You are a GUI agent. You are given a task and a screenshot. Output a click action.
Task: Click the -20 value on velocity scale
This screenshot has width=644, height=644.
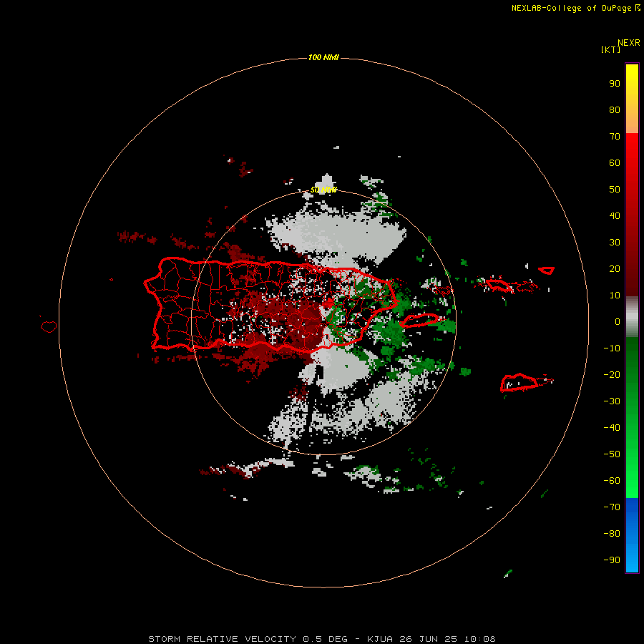(612, 374)
